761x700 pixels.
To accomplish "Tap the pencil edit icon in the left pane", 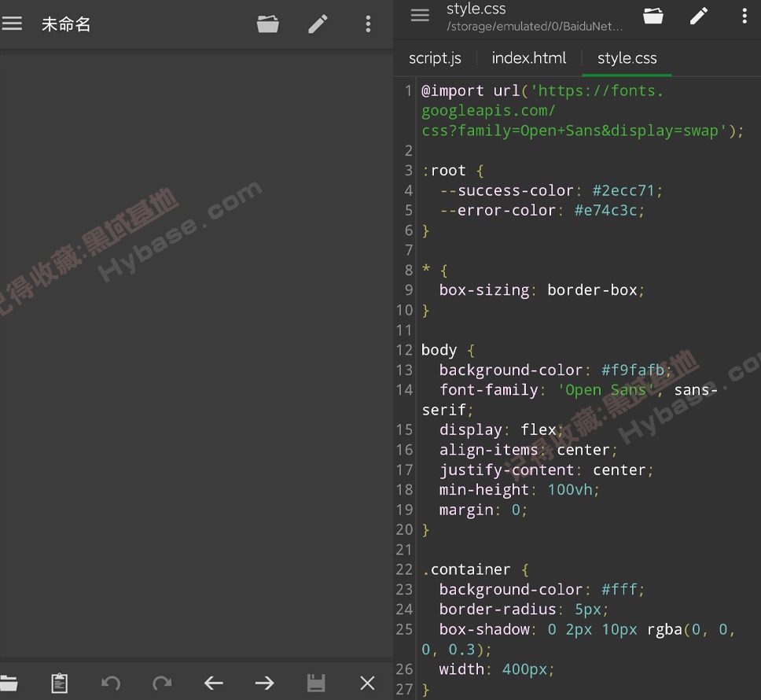I will (318, 24).
